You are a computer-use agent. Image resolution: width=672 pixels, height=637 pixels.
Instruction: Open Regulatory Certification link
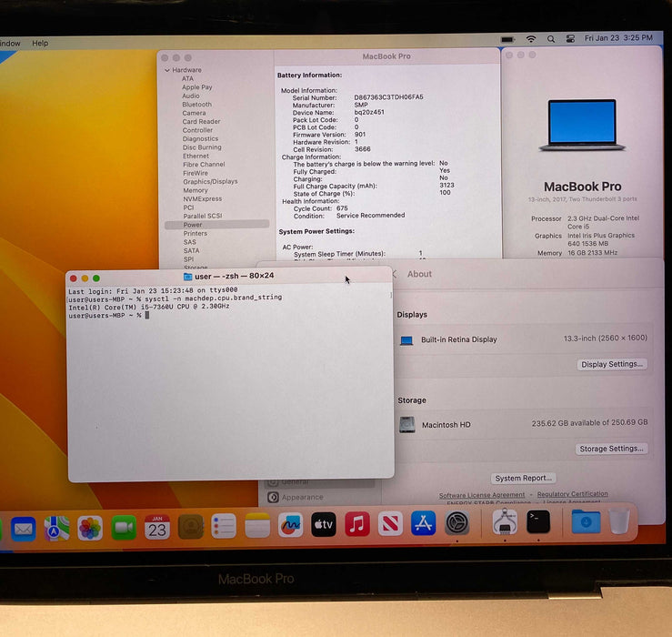pos(572,494)
